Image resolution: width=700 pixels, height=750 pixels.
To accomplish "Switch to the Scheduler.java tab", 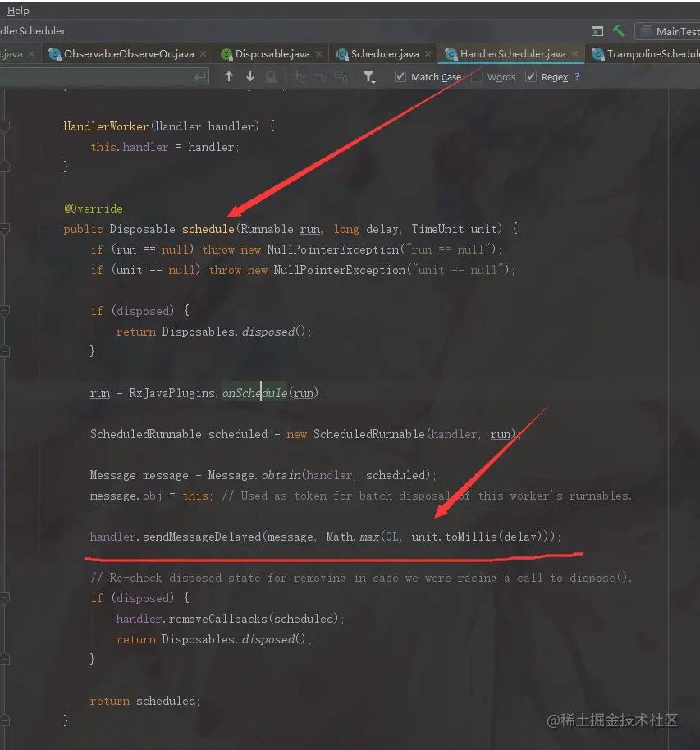I will click(385, 54).
